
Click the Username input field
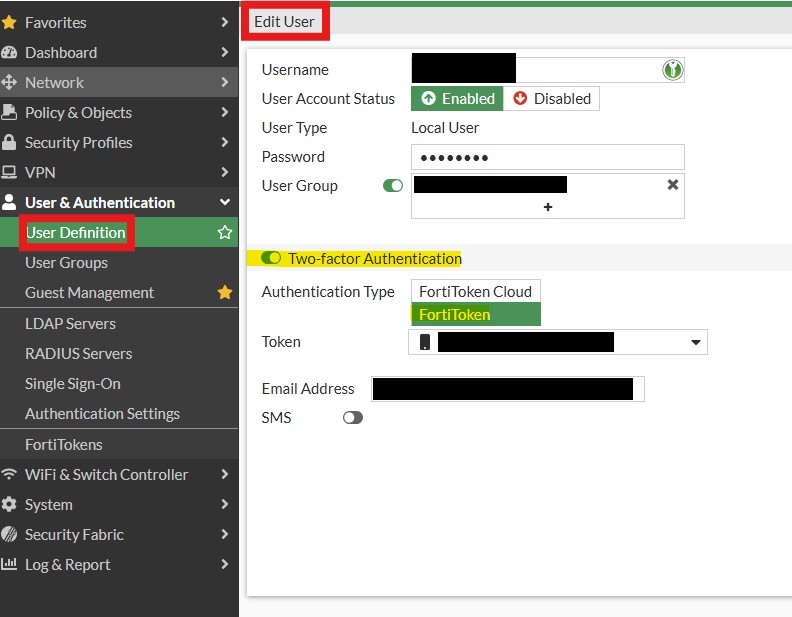click(x=548, y=70)
